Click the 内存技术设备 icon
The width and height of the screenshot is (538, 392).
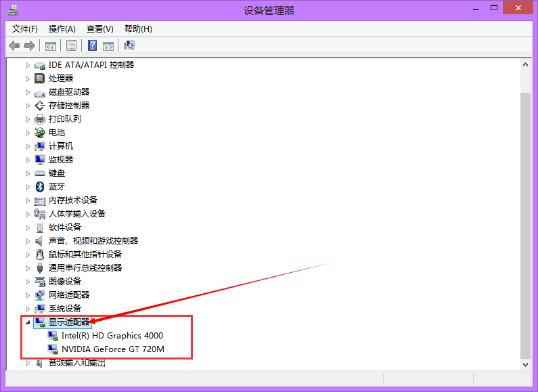coord(40,201)
